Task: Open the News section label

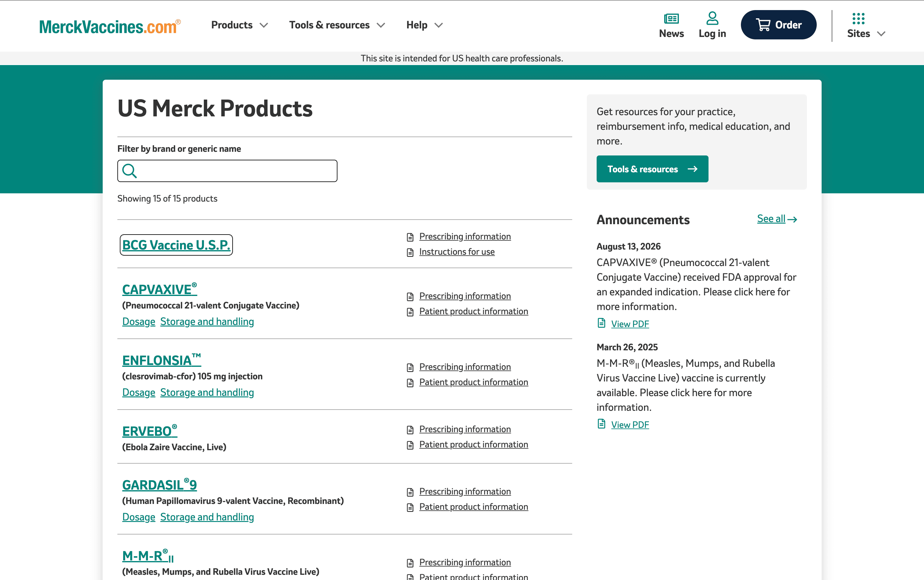Action: pos(672,34)
